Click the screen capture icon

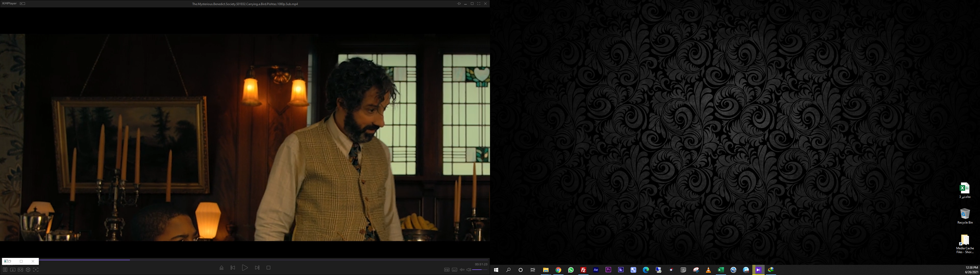tap(36, 270)
